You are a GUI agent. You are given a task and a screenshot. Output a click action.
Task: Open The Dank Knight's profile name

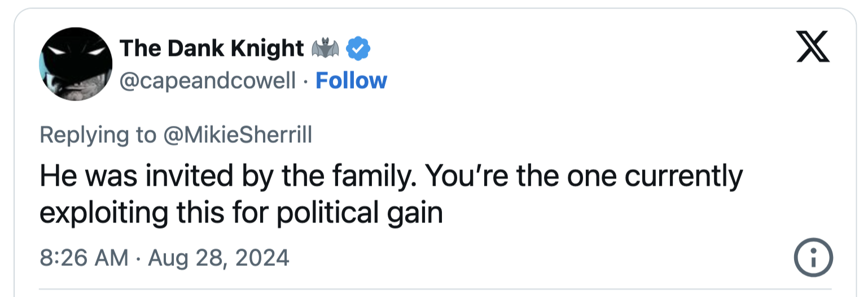(x=212, y=49)
